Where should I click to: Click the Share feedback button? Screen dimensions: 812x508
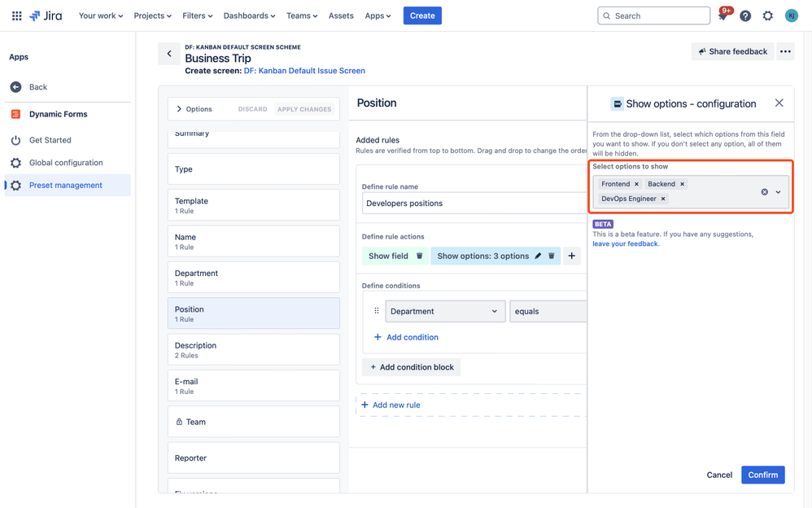[x=732, y=51]
